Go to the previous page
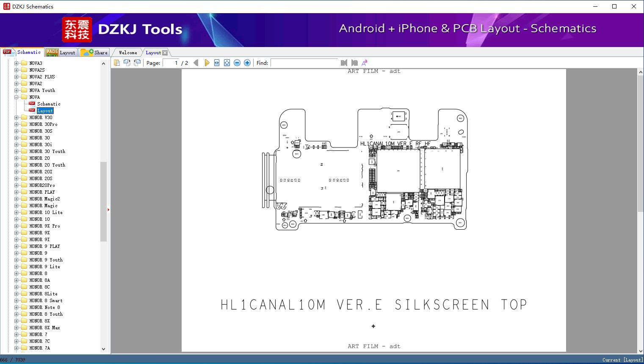 point(196,63)
